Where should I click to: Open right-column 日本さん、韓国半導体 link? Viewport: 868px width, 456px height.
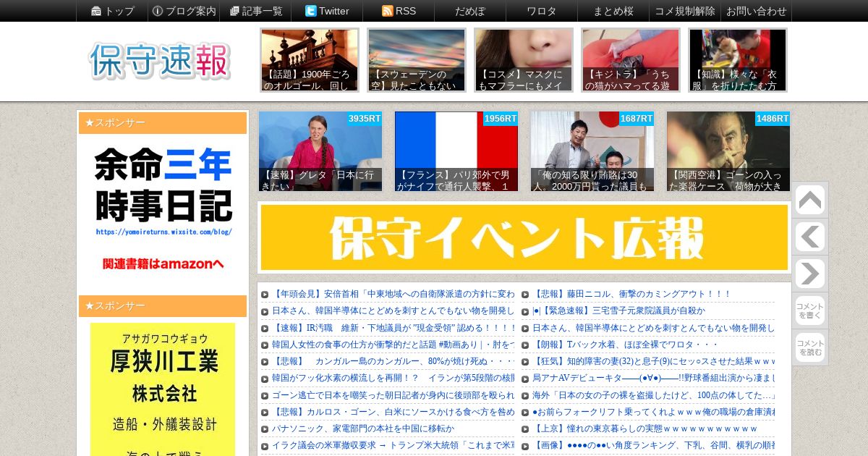click(x=653, y=328)
